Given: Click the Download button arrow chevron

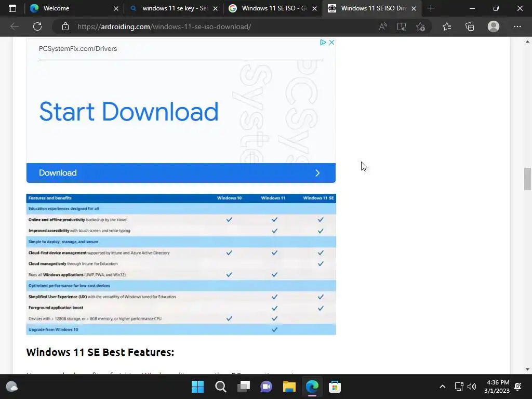Looking at the screenshot, I should click(x=317, y=173).
